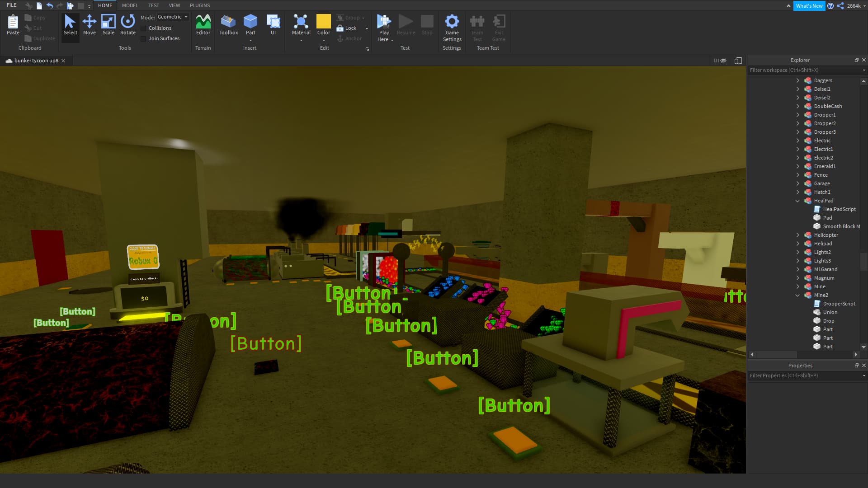Open the UI insert tool
868x488 pixels.
tap(273, 25)
